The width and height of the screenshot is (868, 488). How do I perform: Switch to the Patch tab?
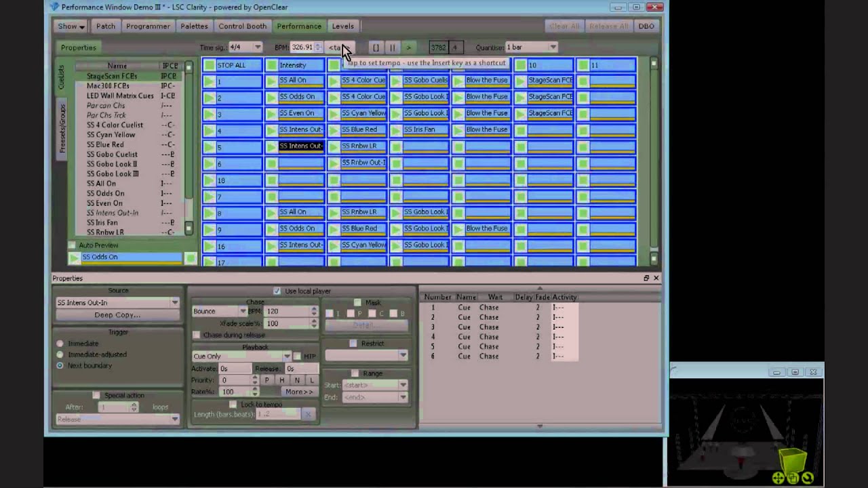tap(106, 26)
